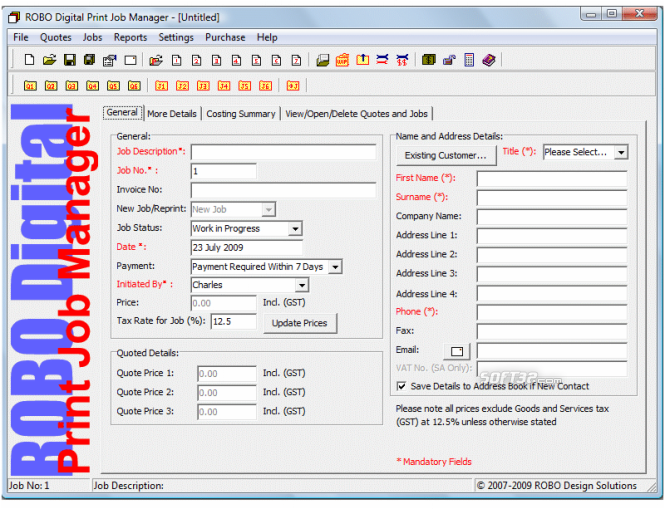This screenshot has width=665, height=509.
Task: Click the page 4 document icon
Action: [x=236, y=60]
